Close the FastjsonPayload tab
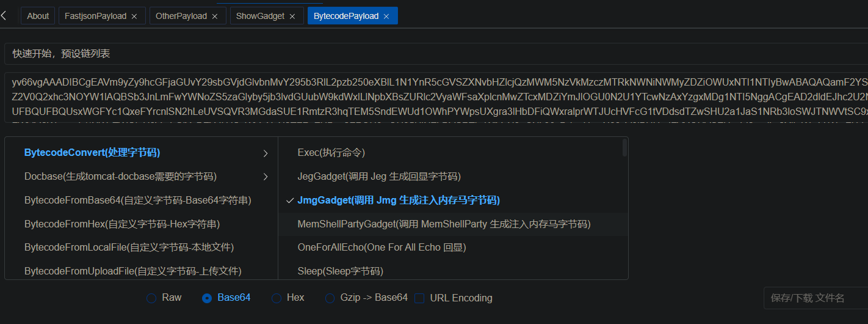Viewport: 868px width, 324px height. pos(134,17)
